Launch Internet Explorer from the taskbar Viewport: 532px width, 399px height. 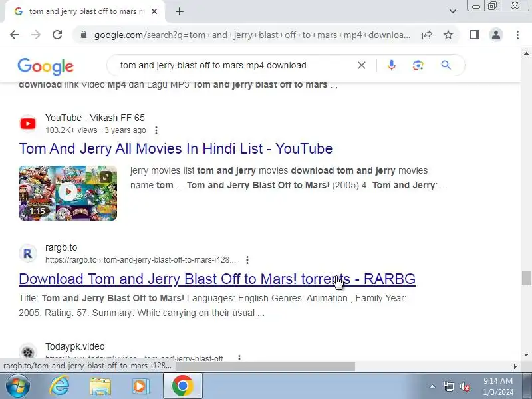click(x=60, y=386)
